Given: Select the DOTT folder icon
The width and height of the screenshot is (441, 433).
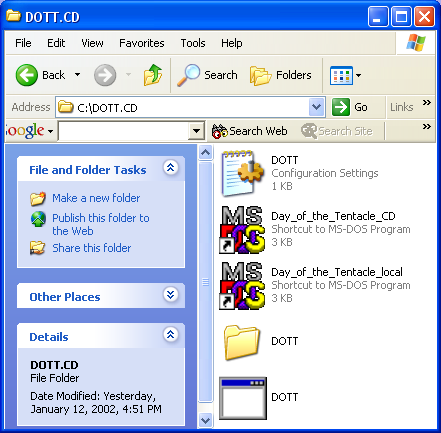Looking at the screenshot, I should click(242, 343).
